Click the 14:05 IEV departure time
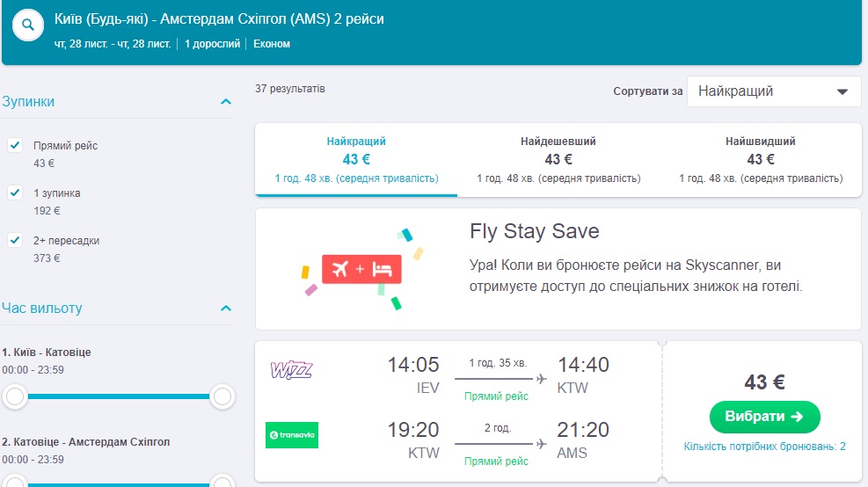 click(412, 365)
